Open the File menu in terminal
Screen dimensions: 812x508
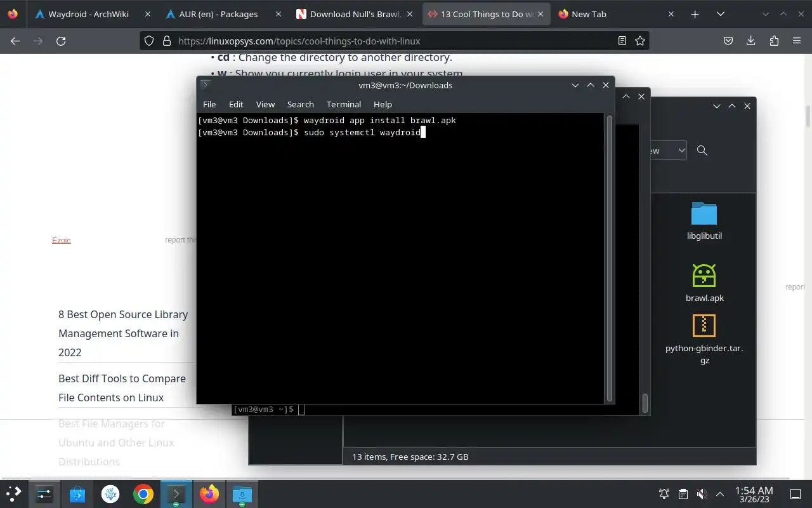coord(209,104)
